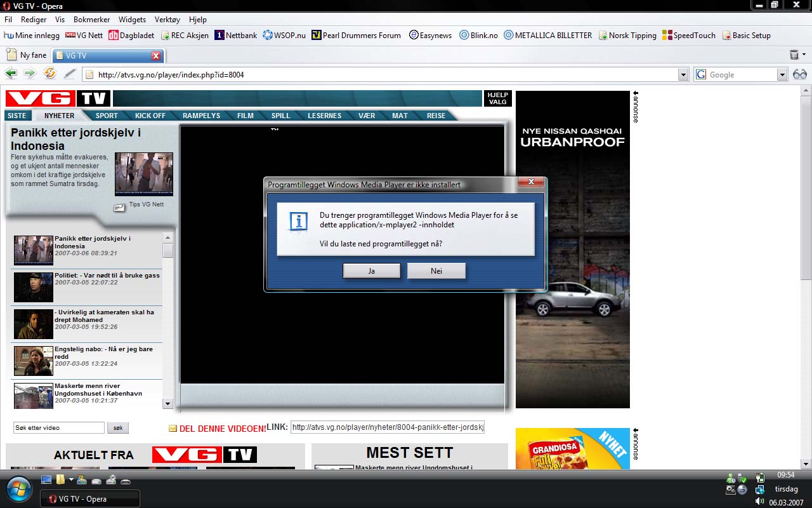Click the Show Desktop quick launch icon
This screenshot has height=508, width=812.
[46, 479]
